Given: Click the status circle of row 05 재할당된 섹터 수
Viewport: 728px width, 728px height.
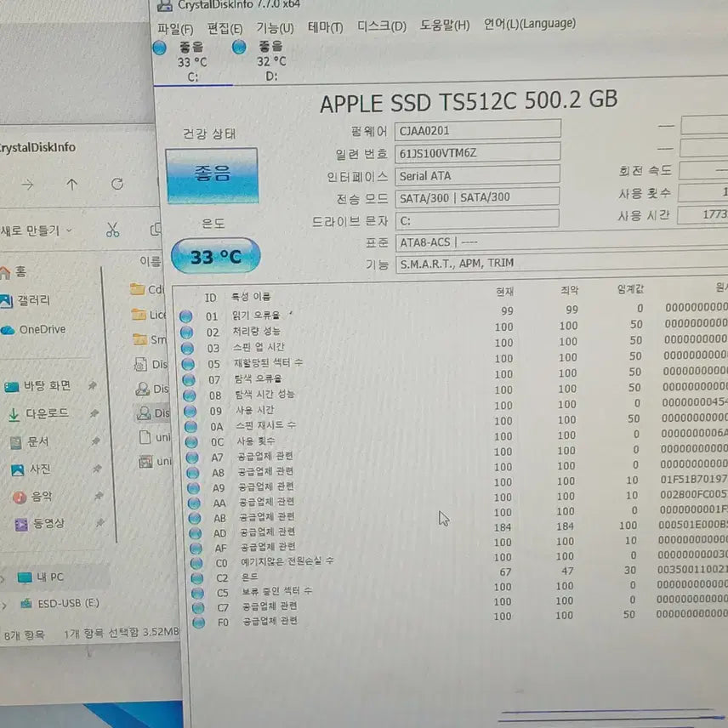Looking at the screenshot, I should (188, 364).
